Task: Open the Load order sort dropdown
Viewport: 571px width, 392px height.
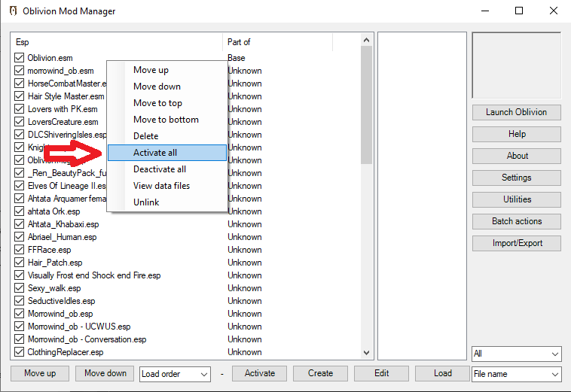Action: pos(175,374)
